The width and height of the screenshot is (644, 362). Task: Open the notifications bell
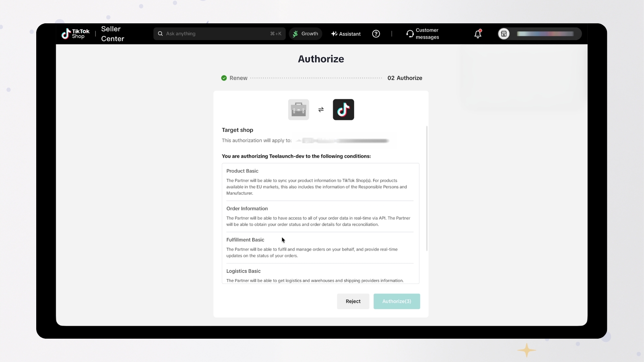(478, 34)
